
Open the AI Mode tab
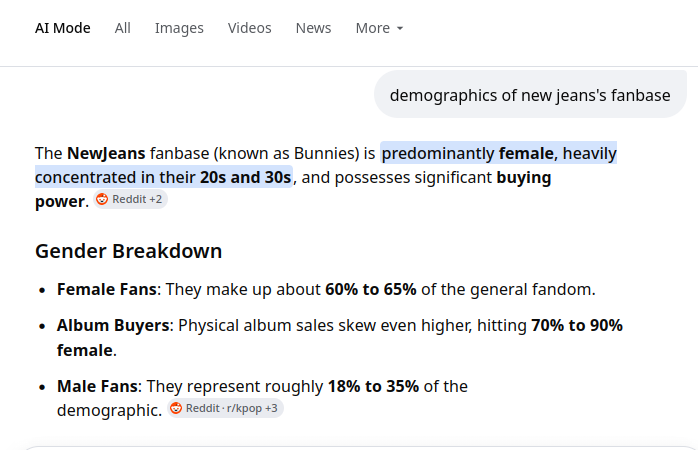pos(63,28)
